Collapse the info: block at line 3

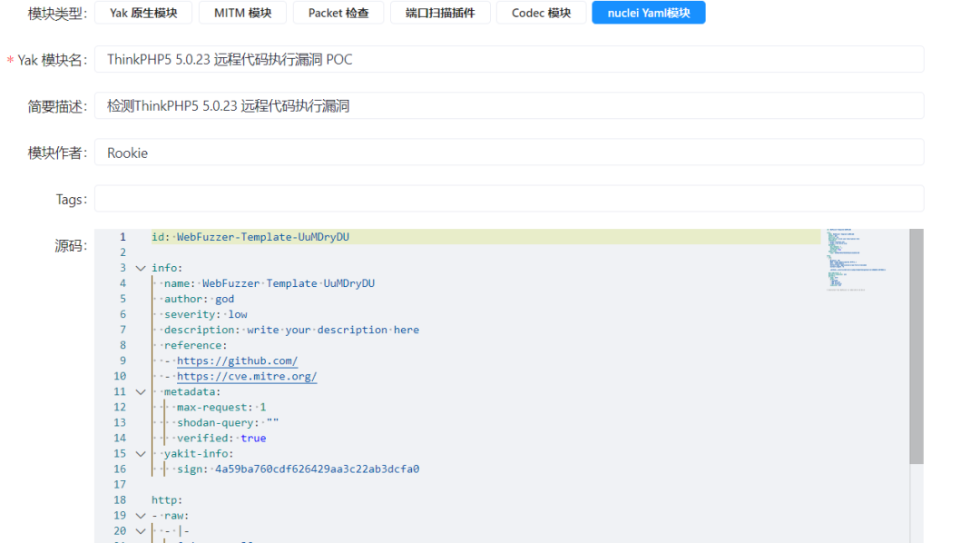[x=141, y=268]
